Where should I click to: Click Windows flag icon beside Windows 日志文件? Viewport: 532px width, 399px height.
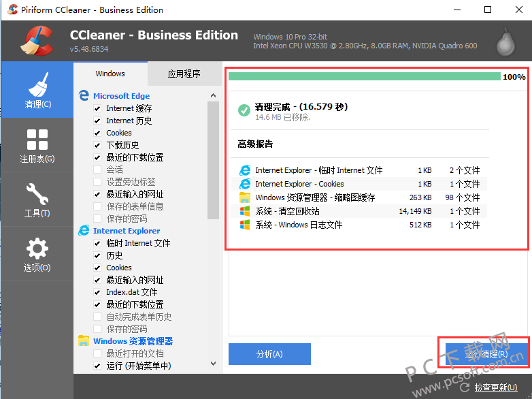tap(245, 225)
